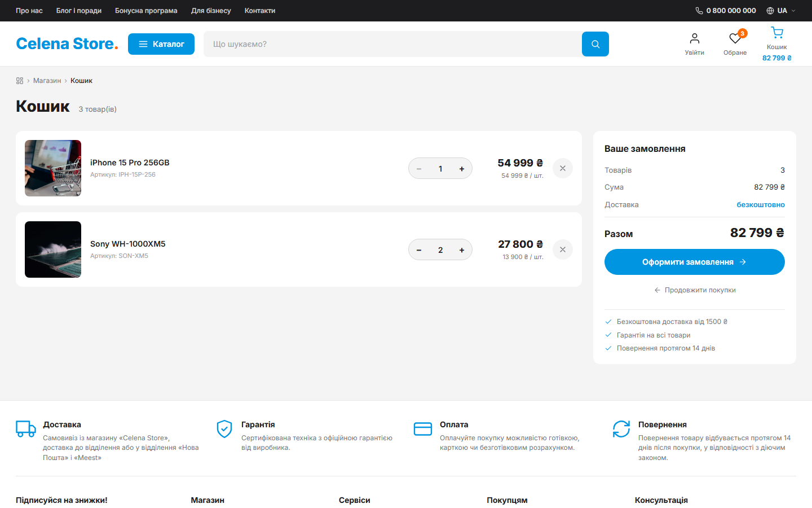Click the Оплата card icon
This screenshot has width=812, height=508.
tap(423, 429)
